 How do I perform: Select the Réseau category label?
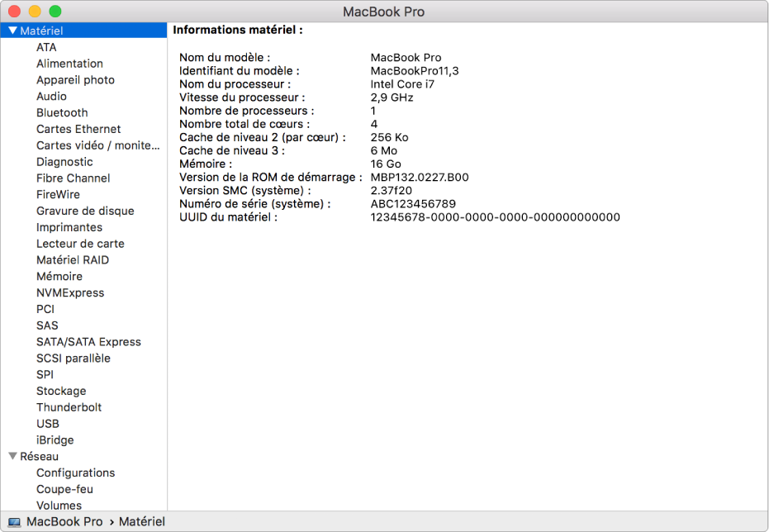point(40,457)
